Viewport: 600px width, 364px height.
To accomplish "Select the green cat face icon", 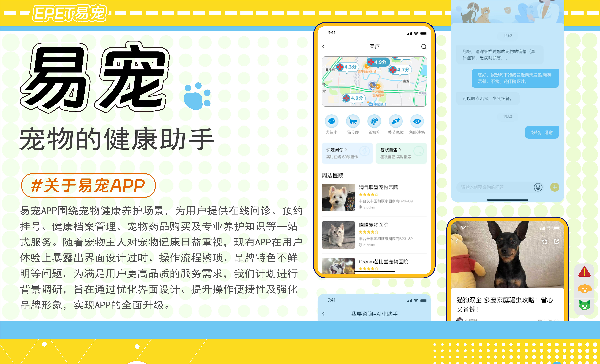I will tap(584, 305).
